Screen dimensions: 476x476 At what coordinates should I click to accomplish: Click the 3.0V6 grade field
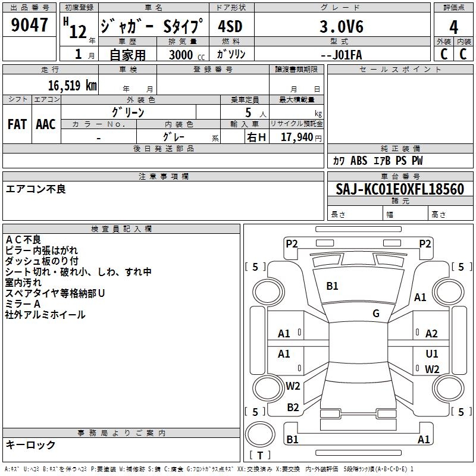[x=342, y=26]
